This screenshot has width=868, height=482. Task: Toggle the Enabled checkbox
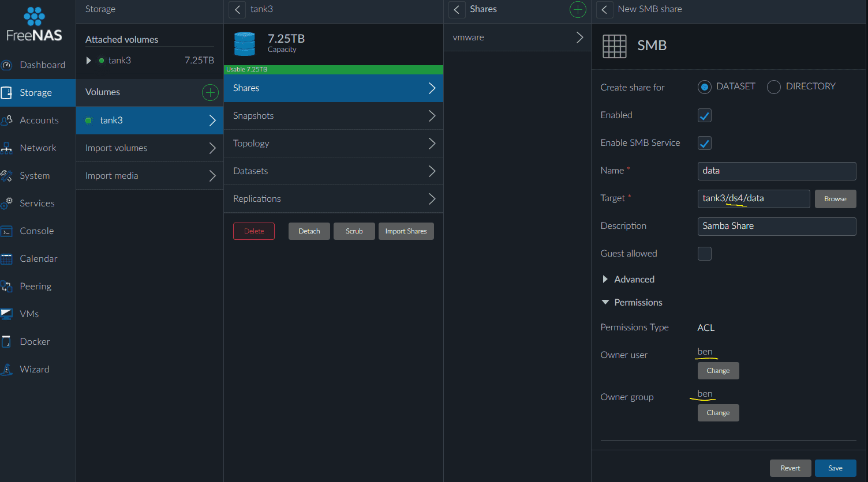(705, 115)
